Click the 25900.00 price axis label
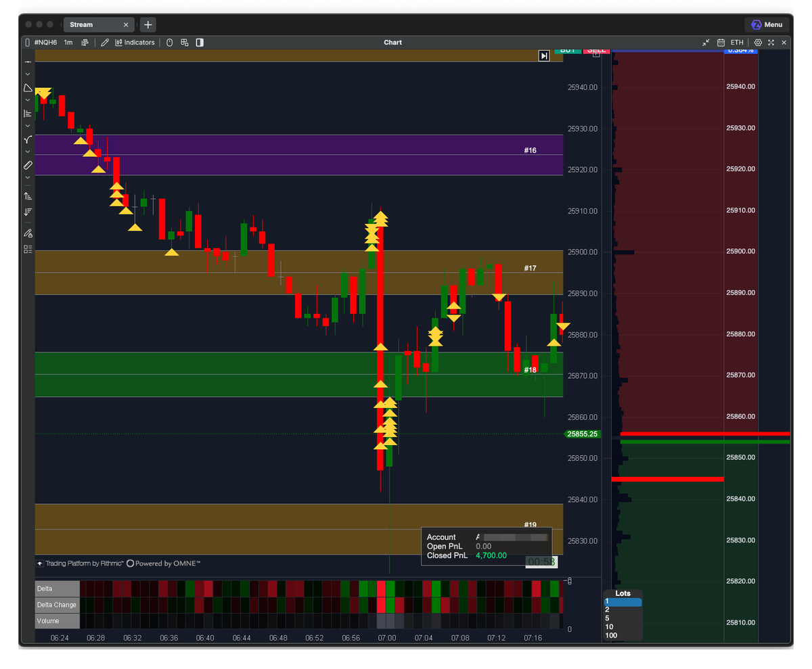The height and width of the screenshot is (669, 812). [x=583, y=252]
